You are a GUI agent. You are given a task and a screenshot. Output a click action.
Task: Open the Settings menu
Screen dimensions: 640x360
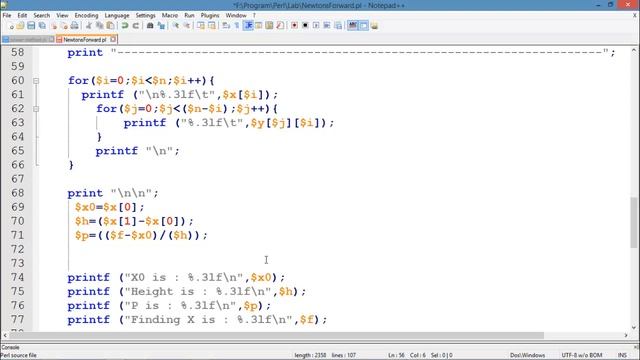pyautogui.click(x=145, y=15)
